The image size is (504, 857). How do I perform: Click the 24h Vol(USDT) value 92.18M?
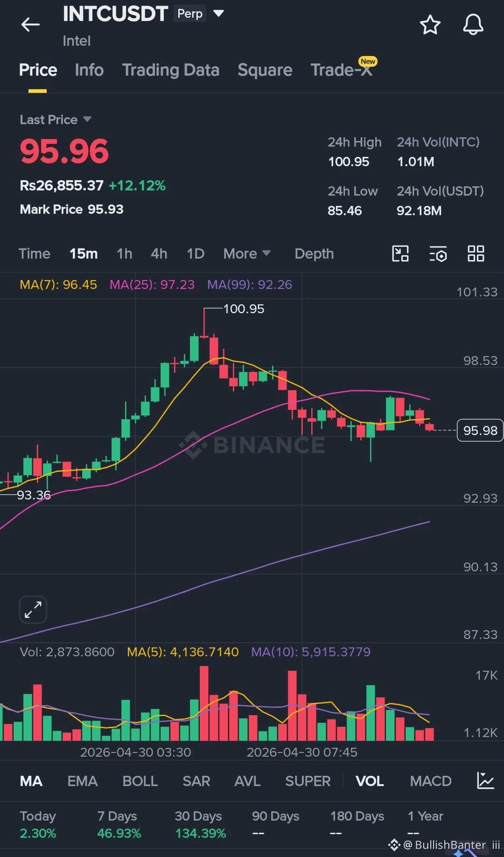tap(419, 211)
